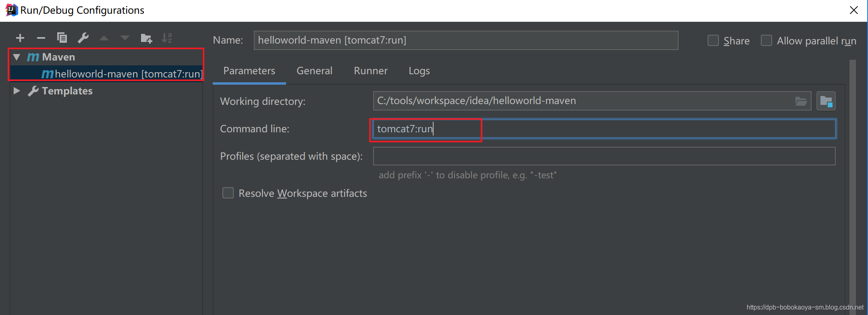Add a new configuration with plus icon
The image size is (868, 315).
click(20, 38)
